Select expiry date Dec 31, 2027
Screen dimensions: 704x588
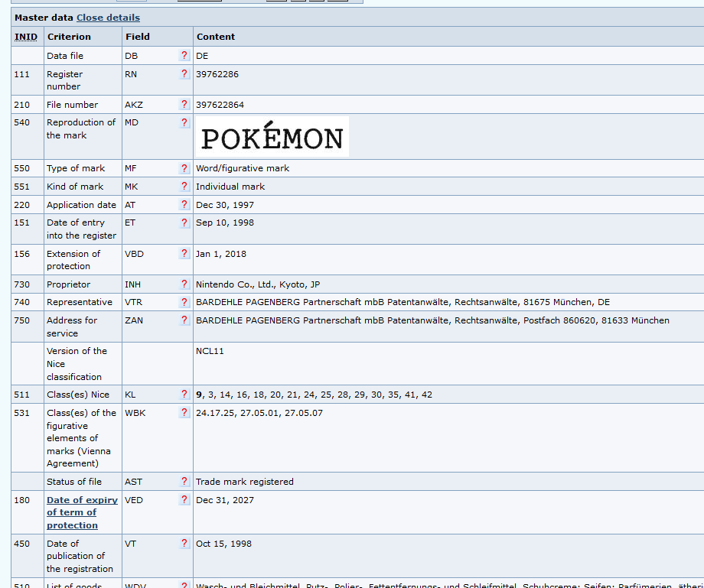tap(225, 499)
